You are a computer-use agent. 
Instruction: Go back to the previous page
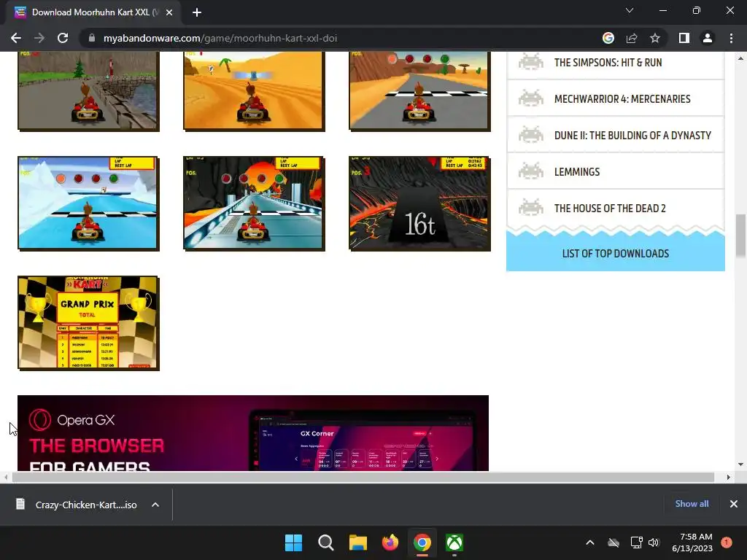click(x=16, y=38)
